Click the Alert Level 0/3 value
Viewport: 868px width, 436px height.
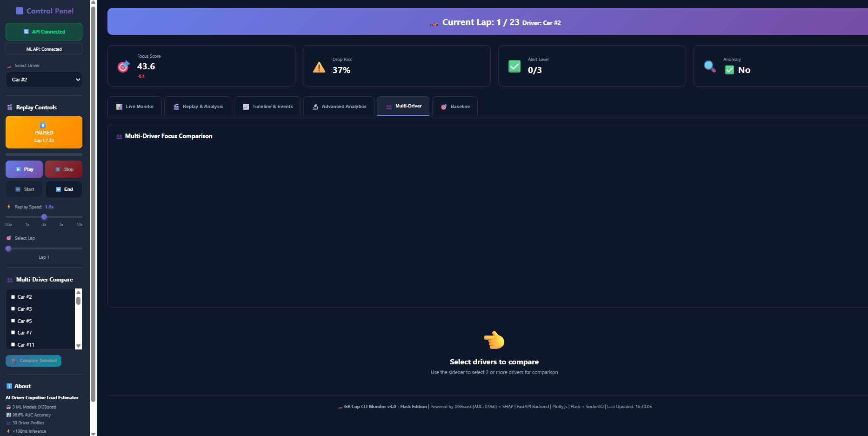(535, 70)
